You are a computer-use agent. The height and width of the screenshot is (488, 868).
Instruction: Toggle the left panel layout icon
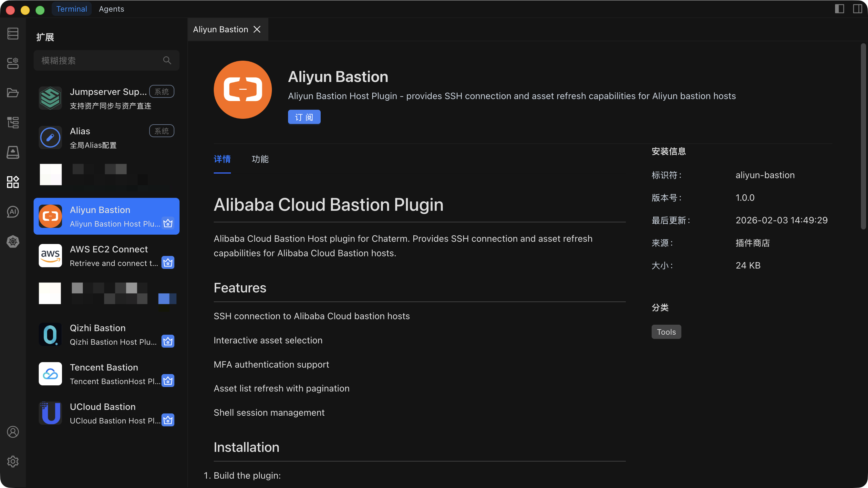pos(839,9)
